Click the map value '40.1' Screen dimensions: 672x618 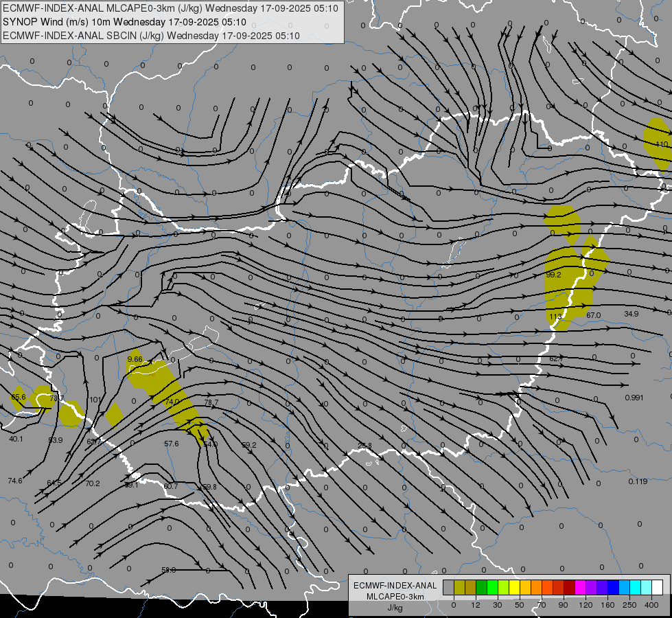[x=16, y=439]
